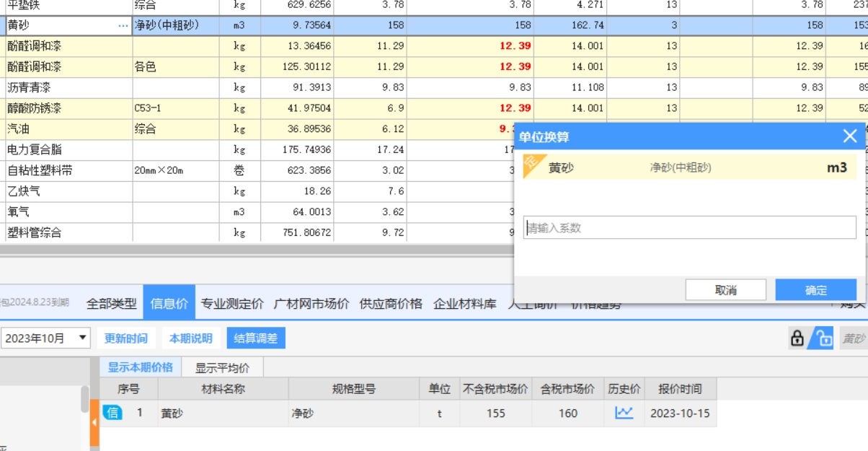Open the 广材网市场价 tab
868x451 pixels.
click(312, 304)
